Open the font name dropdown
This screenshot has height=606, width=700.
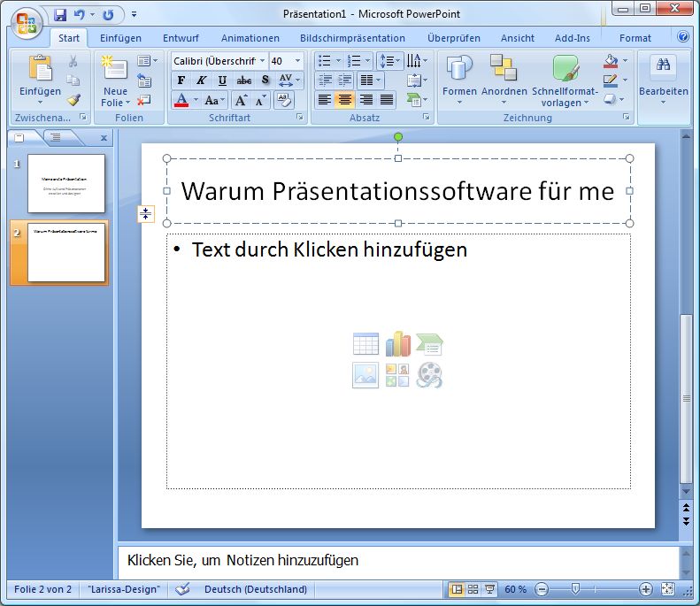263,61
